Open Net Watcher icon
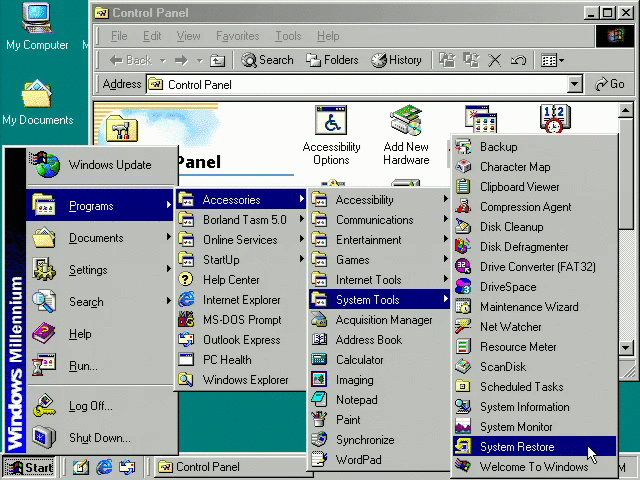640x480 pixels. (x=463, y=327)
